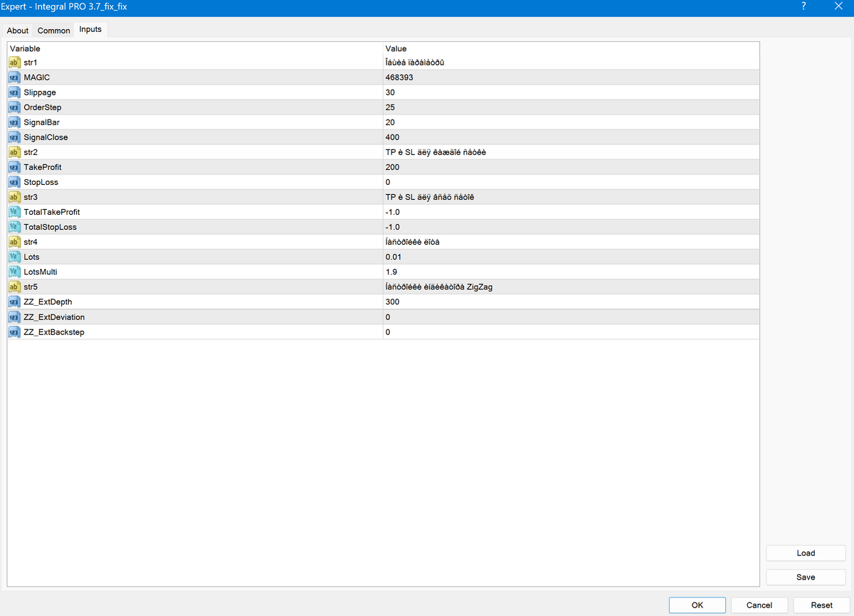
Task: Click the double icon next to LotsMulti
Action: coord(14,272)
